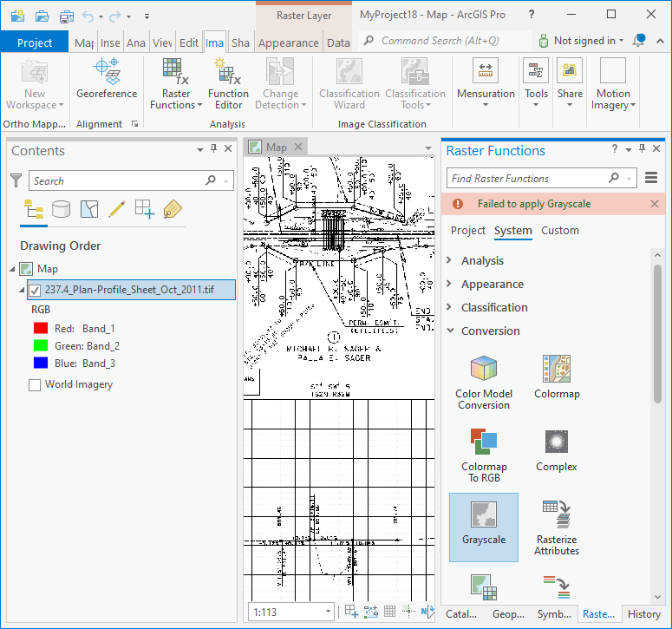Open the Project ribbon tab
Viewport: 672px width, 629px height.
pyautogui.click(x=35, y=43)
